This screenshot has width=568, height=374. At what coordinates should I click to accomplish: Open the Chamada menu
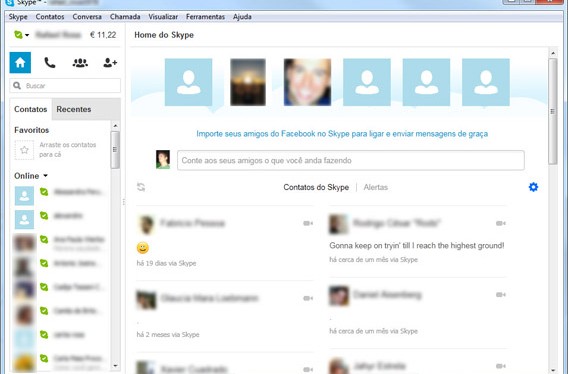tap(125, 17)
